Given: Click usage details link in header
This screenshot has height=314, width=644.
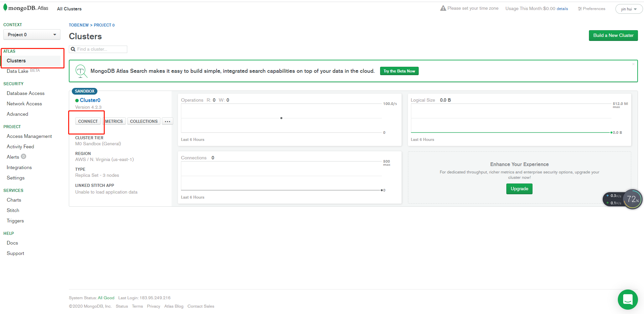Looking at the screenshot, I should pos(562,9).
